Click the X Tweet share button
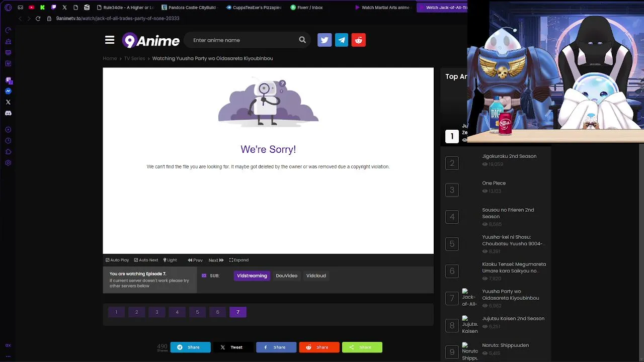This screenshot has height=362, width=644. point(233,347)
